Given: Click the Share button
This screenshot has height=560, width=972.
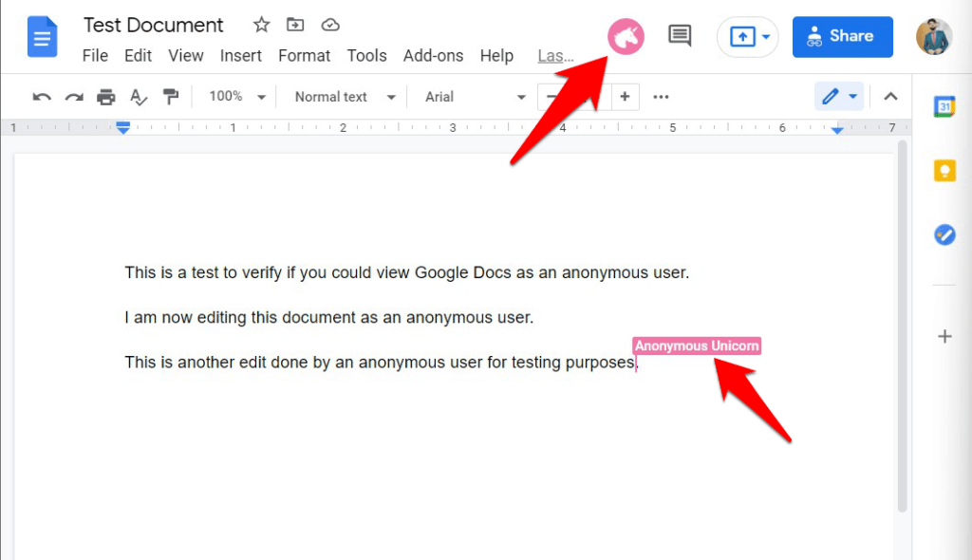Looking at the screenshot, I should 842,36.
